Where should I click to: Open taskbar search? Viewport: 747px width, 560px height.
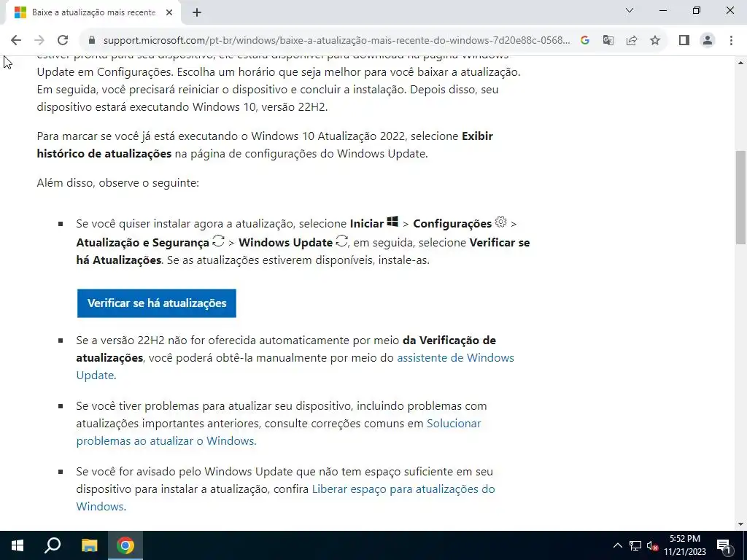[x=53, y=545]
